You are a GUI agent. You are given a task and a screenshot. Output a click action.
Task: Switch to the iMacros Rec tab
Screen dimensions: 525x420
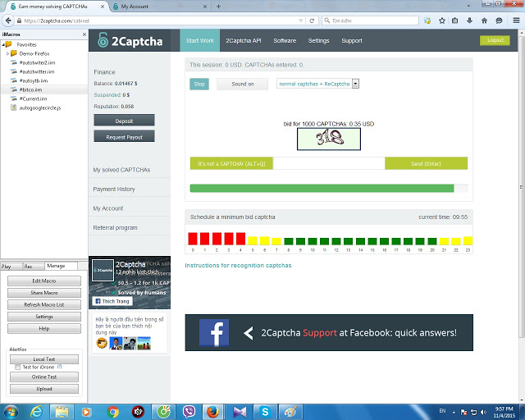(x=33, y=267)
